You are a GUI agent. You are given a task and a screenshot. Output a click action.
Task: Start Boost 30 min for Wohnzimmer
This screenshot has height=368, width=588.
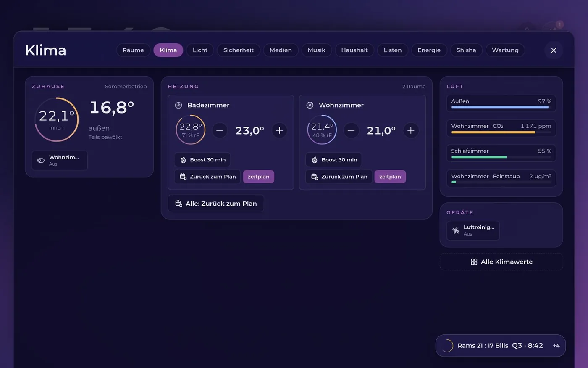tap(334, 160)
